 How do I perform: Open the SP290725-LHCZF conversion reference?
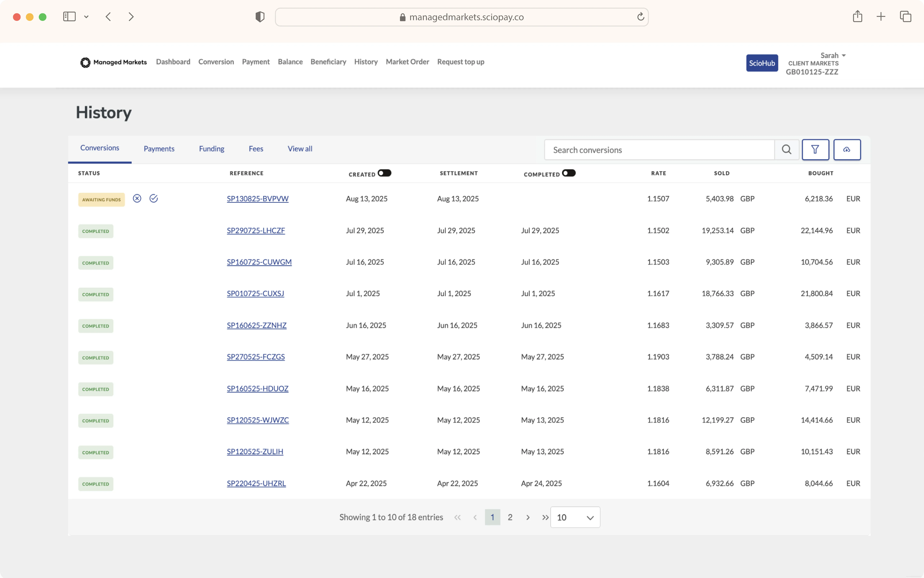pos(256,231)
